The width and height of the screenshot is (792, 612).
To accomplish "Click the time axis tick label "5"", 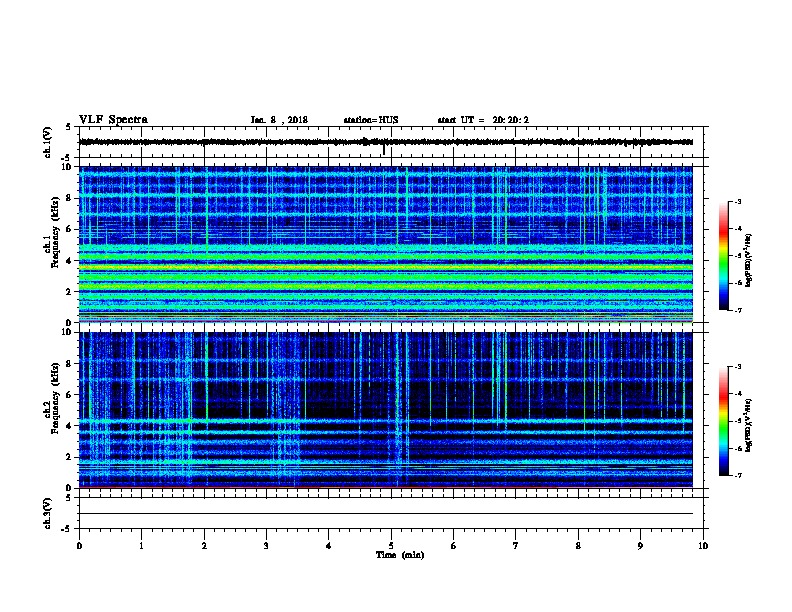I will click(391, 545).
